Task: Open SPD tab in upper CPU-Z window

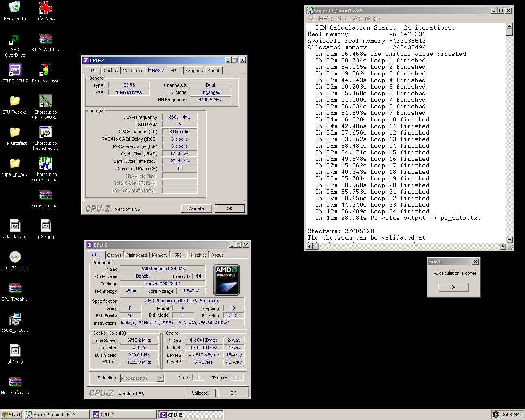Action: point(175,71)
